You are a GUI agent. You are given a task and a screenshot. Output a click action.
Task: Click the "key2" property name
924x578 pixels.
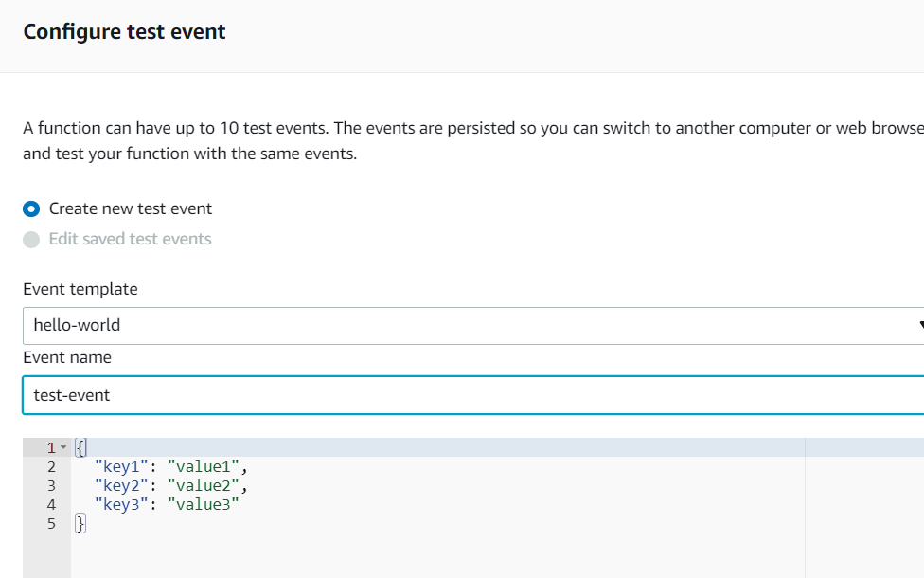tap(121, 485)
